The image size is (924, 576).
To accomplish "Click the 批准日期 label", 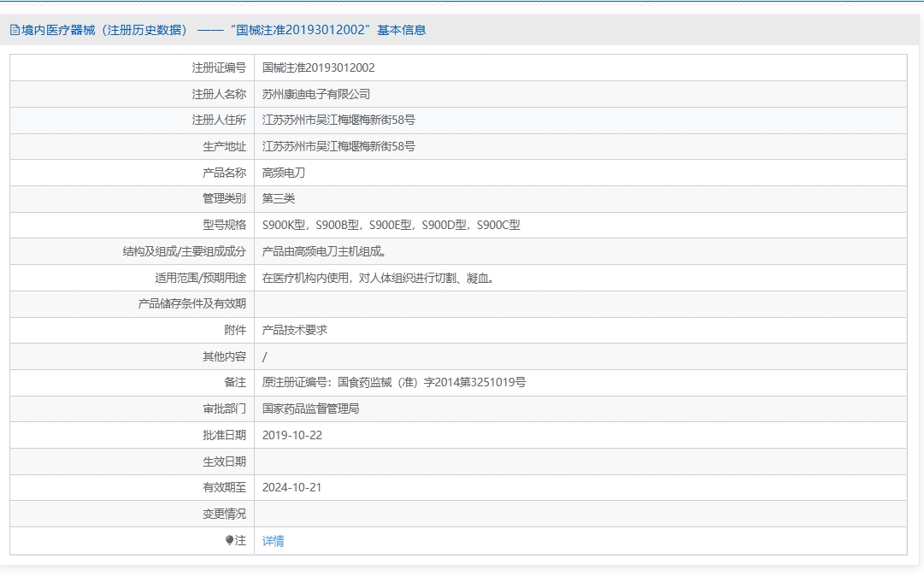I will (x=224, y=435).
